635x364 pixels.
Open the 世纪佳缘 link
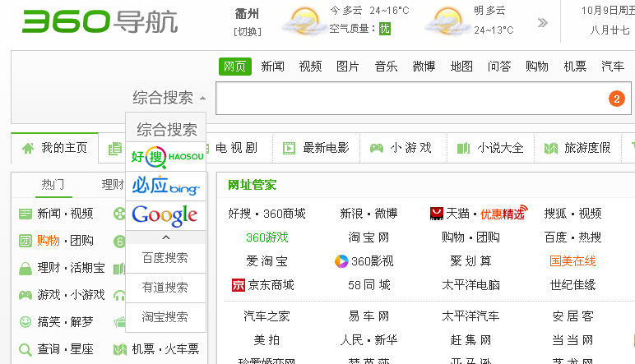(x=572, y=285)
